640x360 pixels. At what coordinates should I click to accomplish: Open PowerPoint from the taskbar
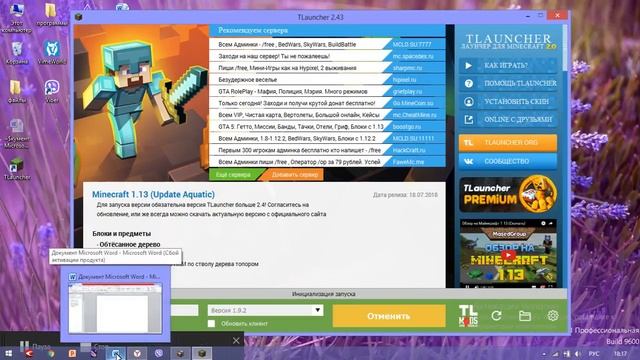click(x=72, y=353)
